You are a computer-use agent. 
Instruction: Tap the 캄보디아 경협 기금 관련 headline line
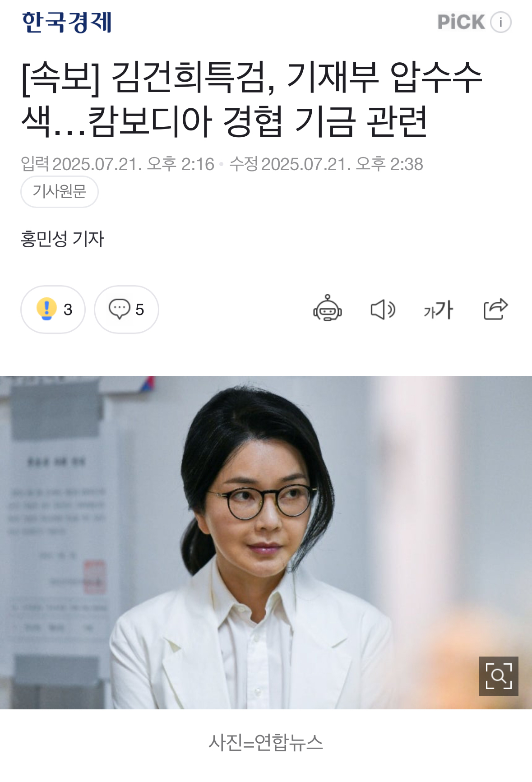click(x=258, y=121)
